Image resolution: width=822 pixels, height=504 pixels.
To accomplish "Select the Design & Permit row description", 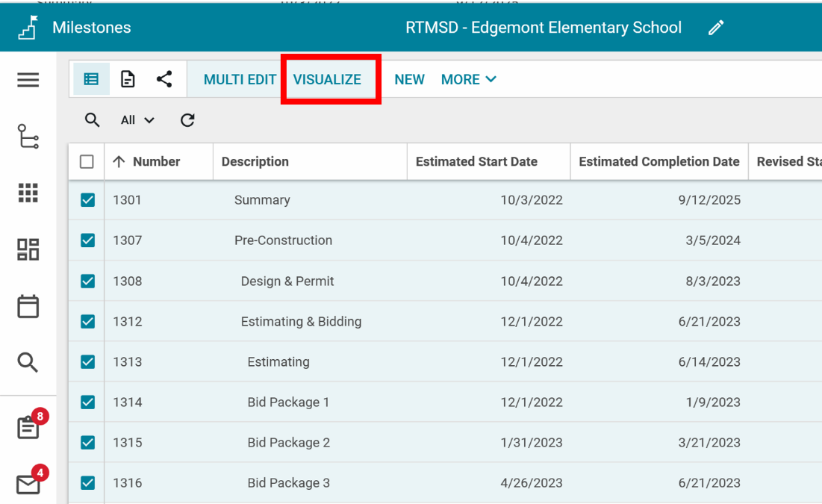I will pyautogui.click(x=287, y=281).
